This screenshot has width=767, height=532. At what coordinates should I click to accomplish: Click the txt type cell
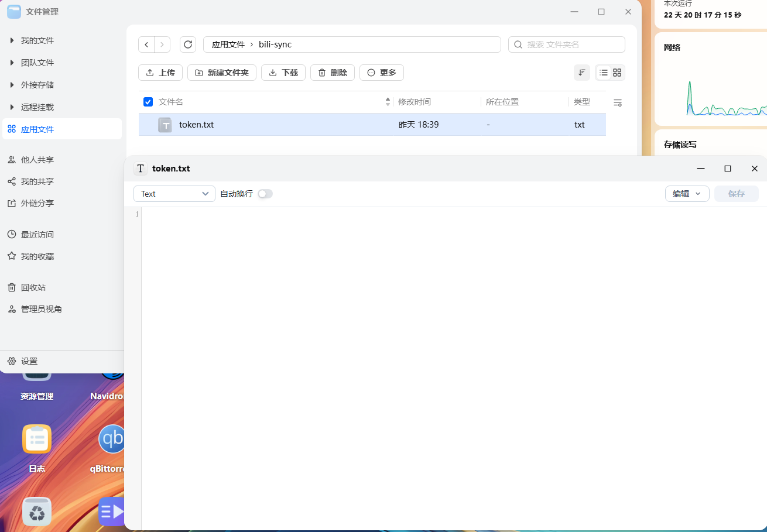pyautogui.click(x=580, y=125)
